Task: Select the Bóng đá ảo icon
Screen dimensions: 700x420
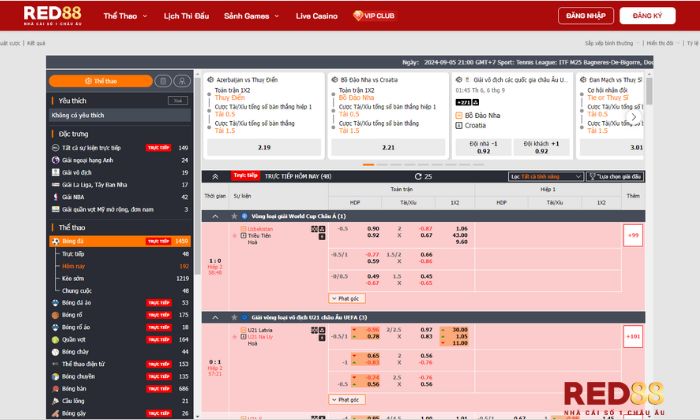Action: tap(55, 303)
